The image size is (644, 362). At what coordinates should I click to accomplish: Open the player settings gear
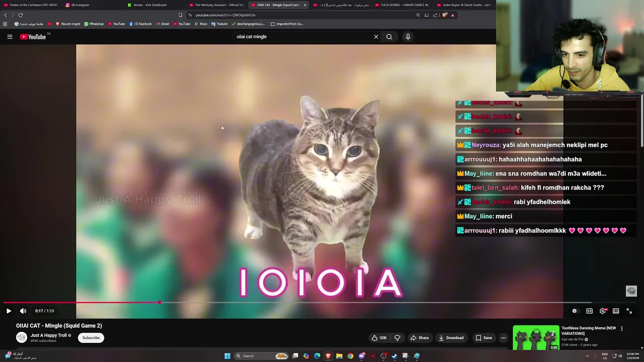point(603,311)
